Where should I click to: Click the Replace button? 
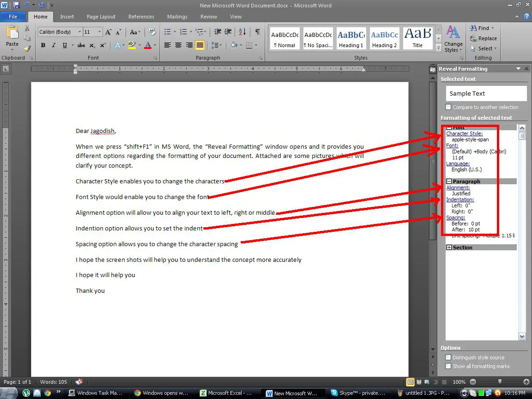484,38
